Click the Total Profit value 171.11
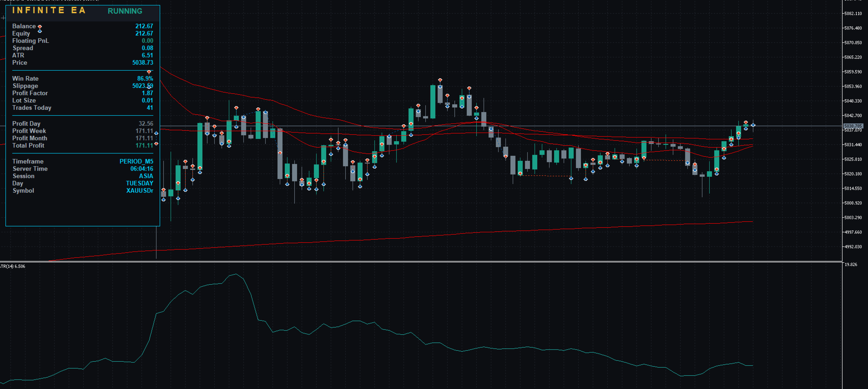This screenshot has width=868, height=389. coord(144,146)
